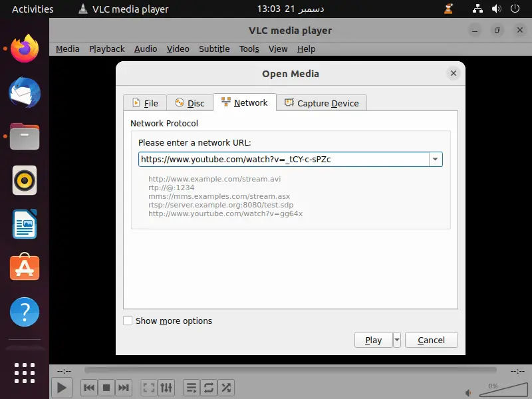Image resolution: width=532 pixels, height=399 pixels.
Task: Switch to the Disc tab
Action: point(190,103)
